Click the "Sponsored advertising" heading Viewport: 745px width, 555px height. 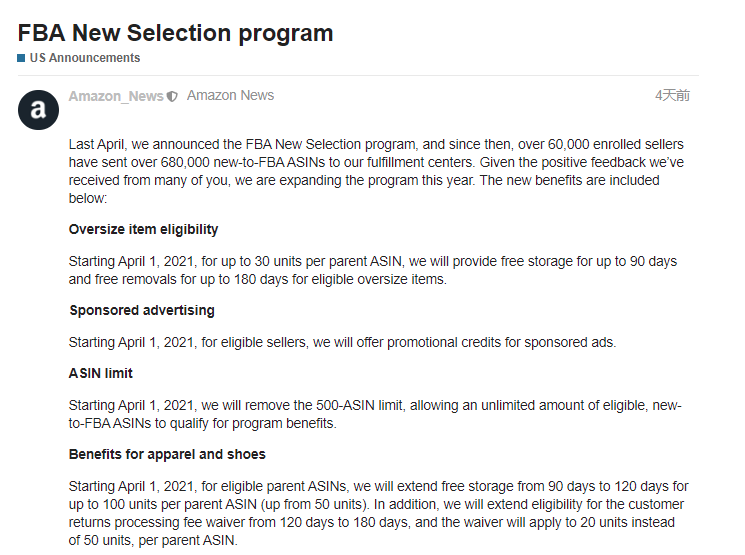click(141, 310)
